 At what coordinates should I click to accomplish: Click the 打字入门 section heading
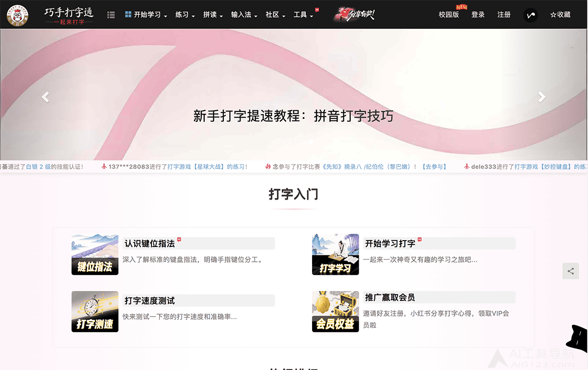[x=294, y=194]
